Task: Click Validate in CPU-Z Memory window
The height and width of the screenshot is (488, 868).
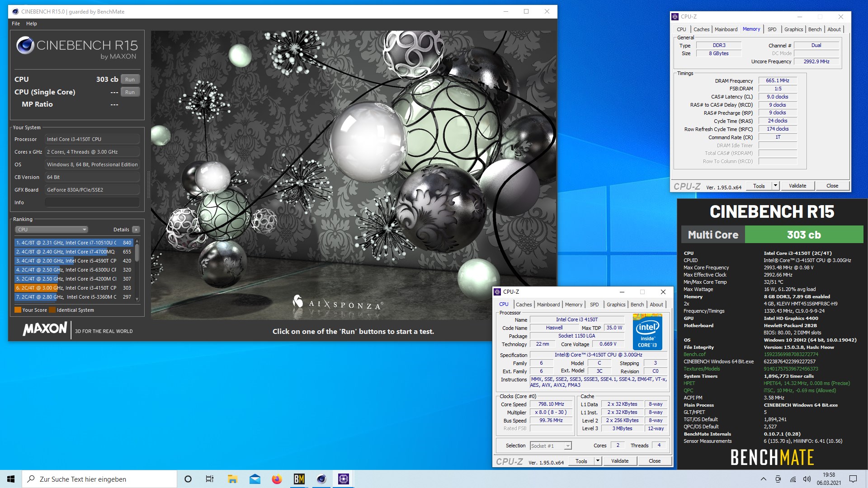Action: (797, 186)
